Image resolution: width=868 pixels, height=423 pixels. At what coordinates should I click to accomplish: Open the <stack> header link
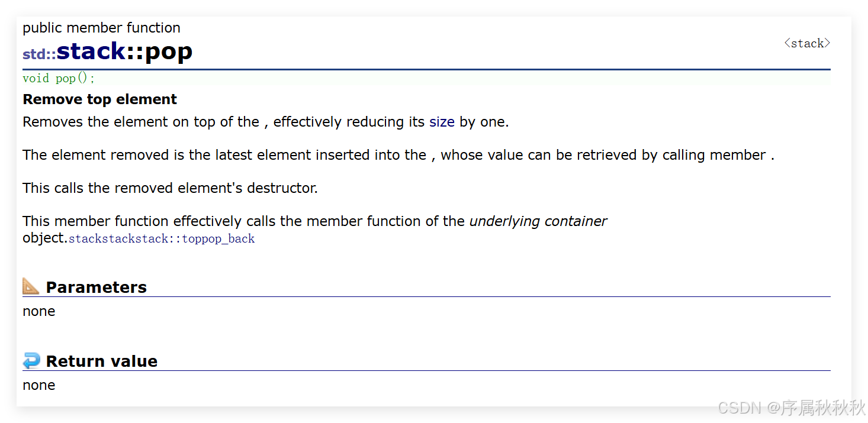click(807, 43)
